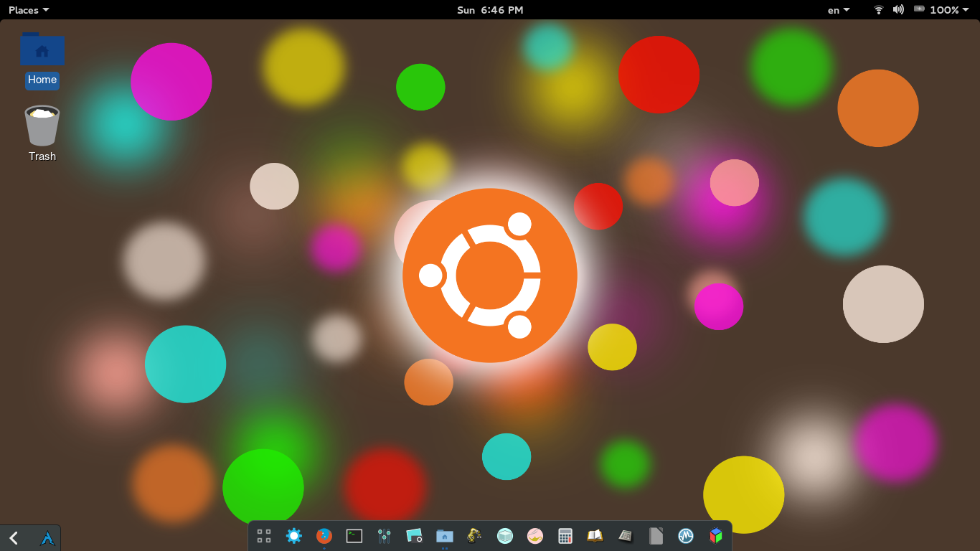Open the open book dictionary application
This screenshot has height=551, width=980.
(x=595, y=536)
